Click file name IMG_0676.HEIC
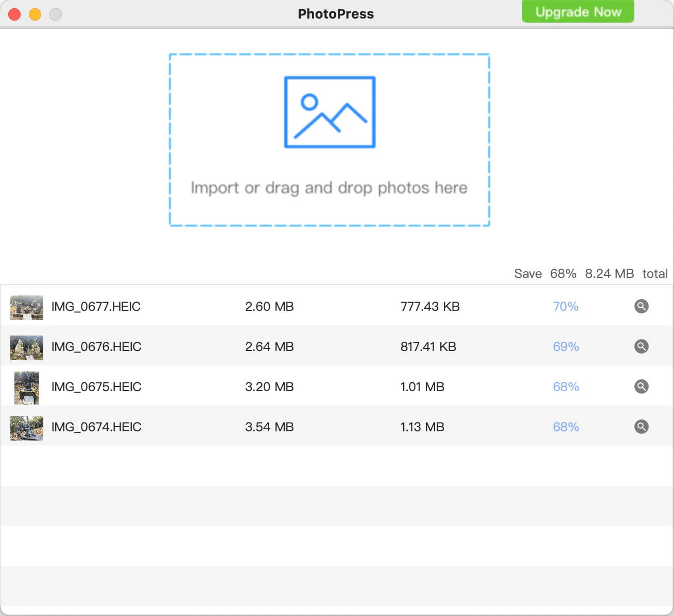 click(x=96, y=347)
